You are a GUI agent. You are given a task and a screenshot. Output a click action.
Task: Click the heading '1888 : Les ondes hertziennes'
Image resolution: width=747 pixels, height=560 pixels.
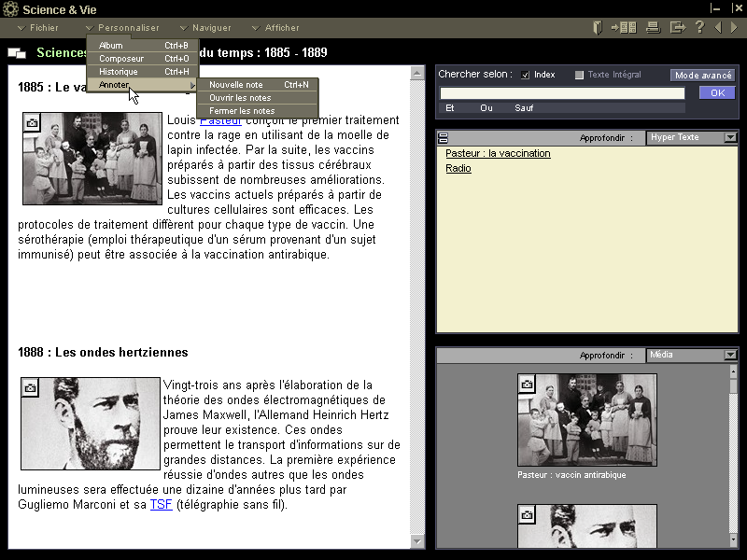(103, 353)
